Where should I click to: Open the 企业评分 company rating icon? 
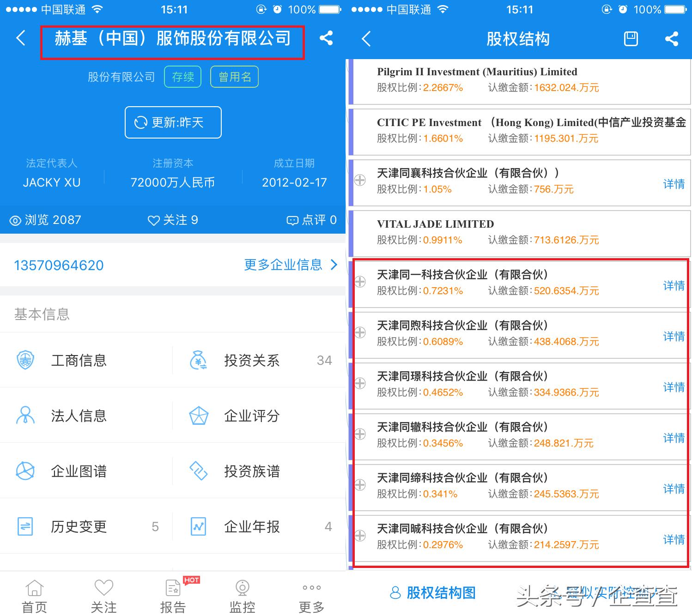[x=198, y=416]
